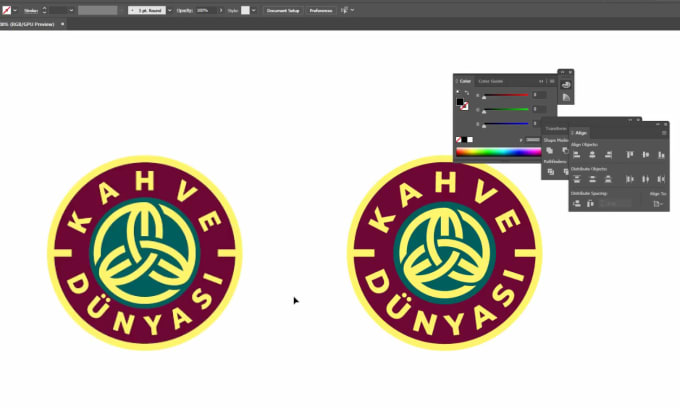Adjust the stroke weight stepper arrows

[44, 10]
